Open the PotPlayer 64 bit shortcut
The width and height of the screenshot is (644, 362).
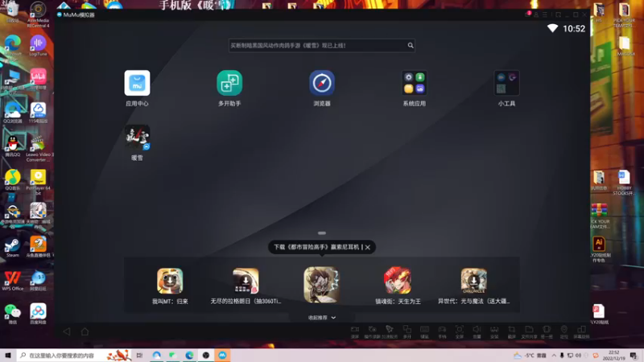point(38,183)
